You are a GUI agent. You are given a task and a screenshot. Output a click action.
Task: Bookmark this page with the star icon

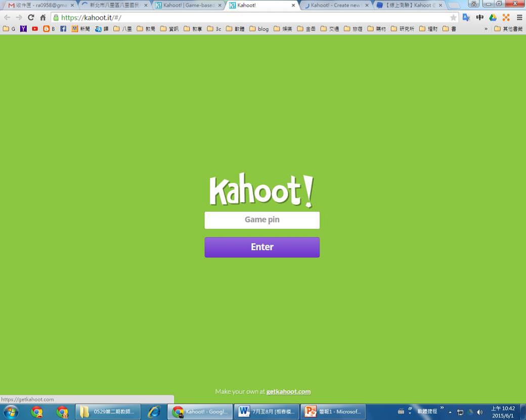click(x=453, y=18)
